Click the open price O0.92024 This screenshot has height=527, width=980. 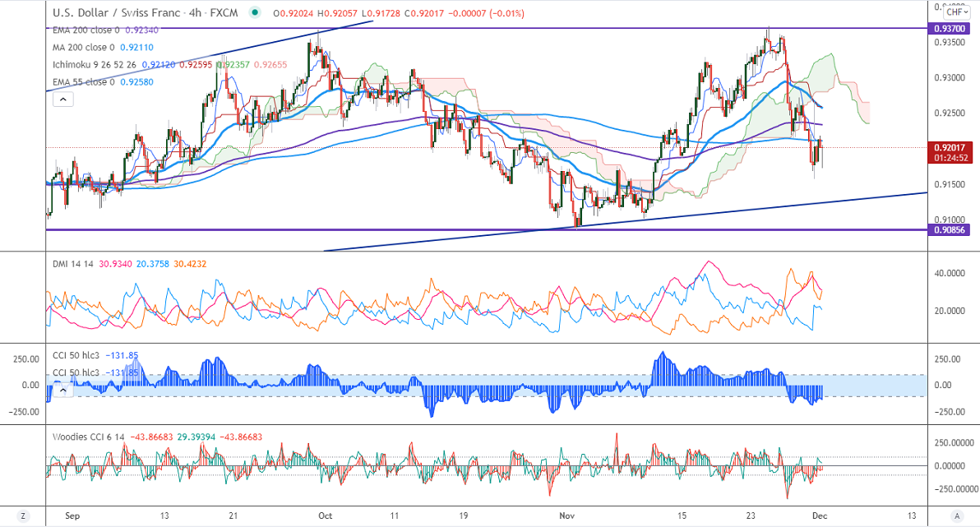pyautogui.click(x=294, y=13)
